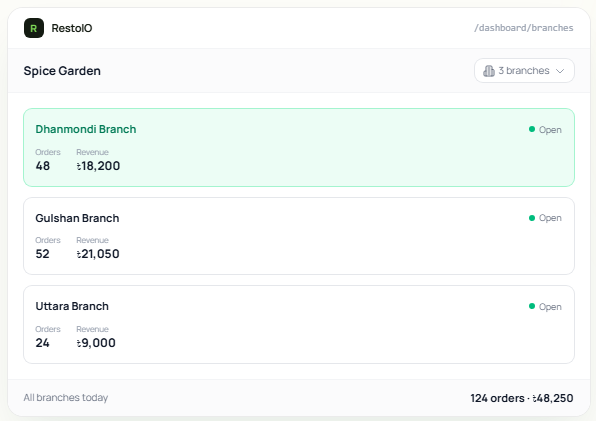Select the Gulshan Branch card
The image size is (596, 421).
point(299,236)
